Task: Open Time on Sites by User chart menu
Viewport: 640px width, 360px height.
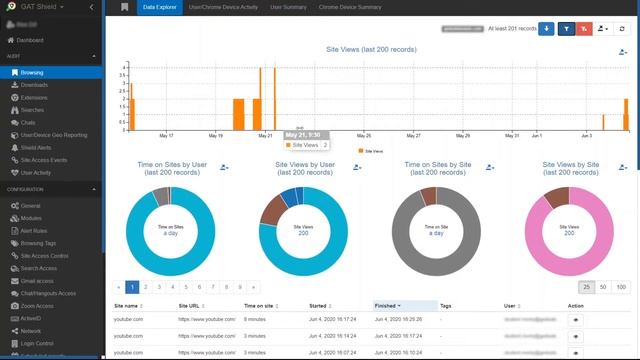Action: [x=224, y=167]
